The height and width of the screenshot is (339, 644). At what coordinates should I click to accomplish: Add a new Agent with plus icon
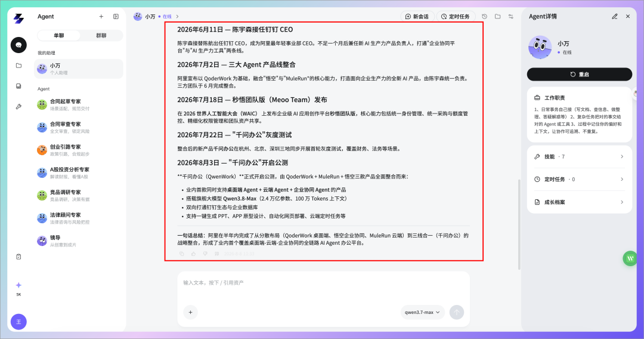pos(101,17)
